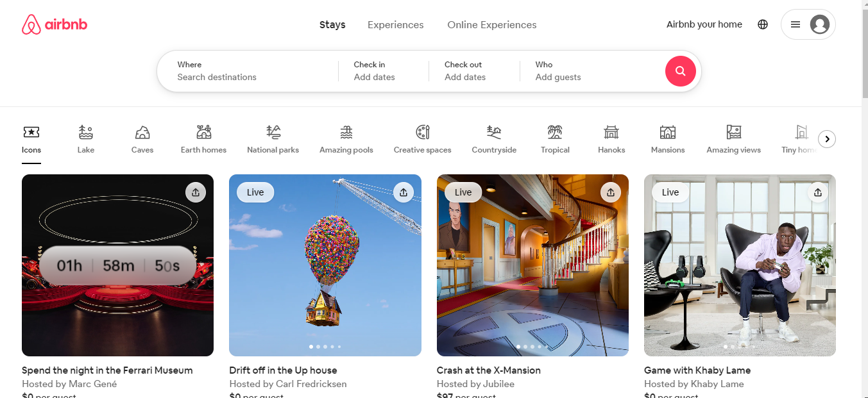Open the user profile hamburger menu
The width and height of the screenshot is (868, 398).
pos(808,24)
